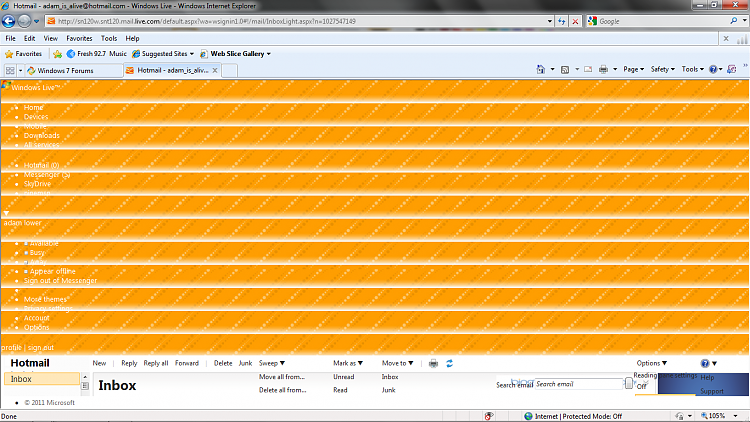Click the Home icon in command bar
The height and width of the screenshot is (422, 750).
(540, 69)
